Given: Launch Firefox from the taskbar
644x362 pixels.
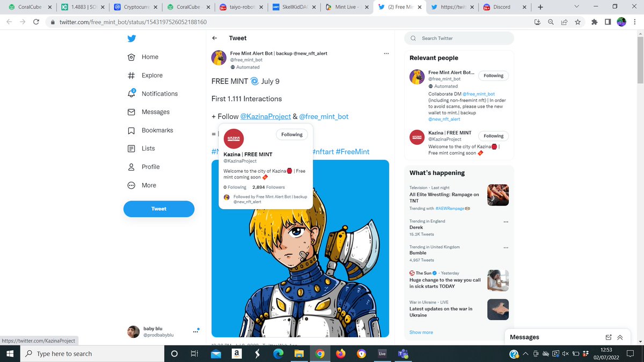Looking at the screenshot, I should click(x=341, y=353).
